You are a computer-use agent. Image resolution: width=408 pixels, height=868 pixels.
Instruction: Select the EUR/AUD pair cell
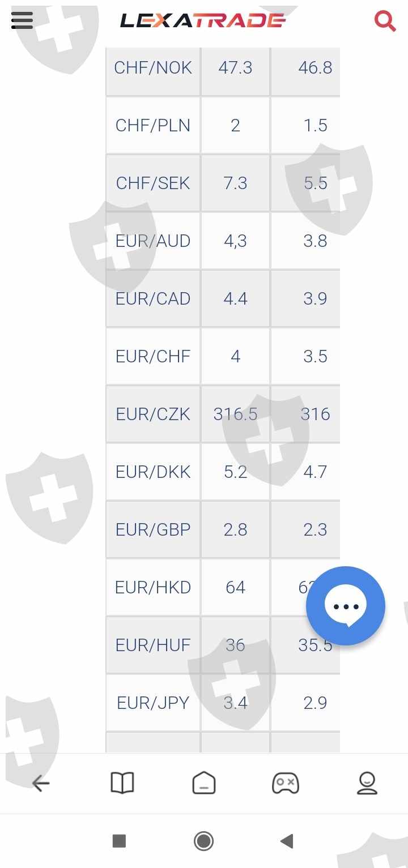pyautogui.click(x=153, y=241)
